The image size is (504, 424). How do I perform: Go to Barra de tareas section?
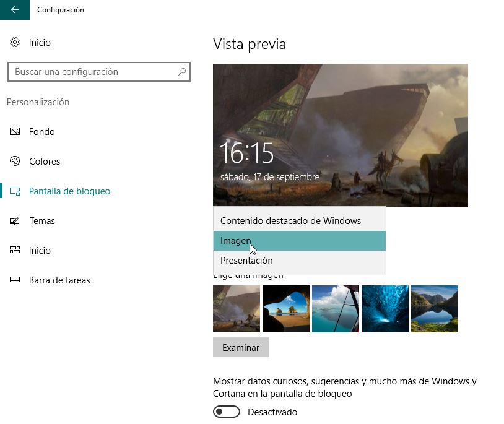tap(59, 280)
